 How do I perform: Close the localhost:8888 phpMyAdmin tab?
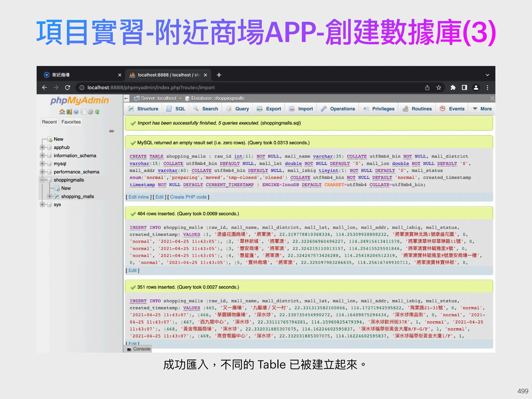coord(205,75)
